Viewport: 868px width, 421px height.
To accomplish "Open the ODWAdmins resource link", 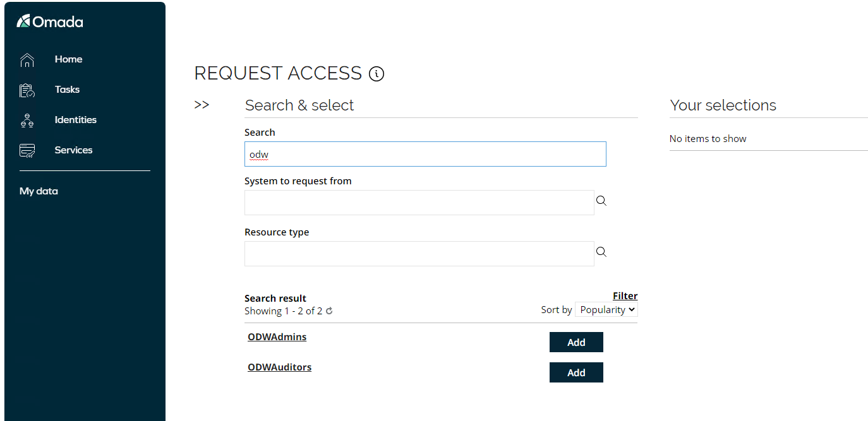I will pyautogui.click(x=277, y=337).
